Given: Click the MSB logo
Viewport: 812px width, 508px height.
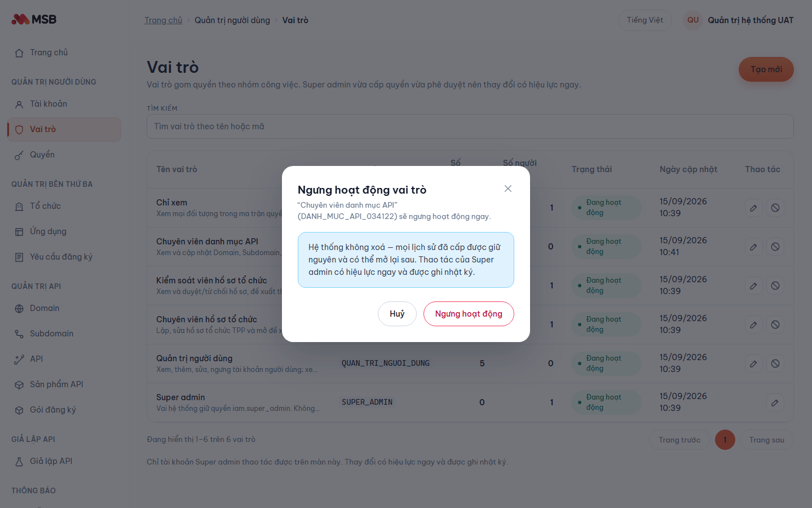Looking at the screenshot, I should click(34, 19).
